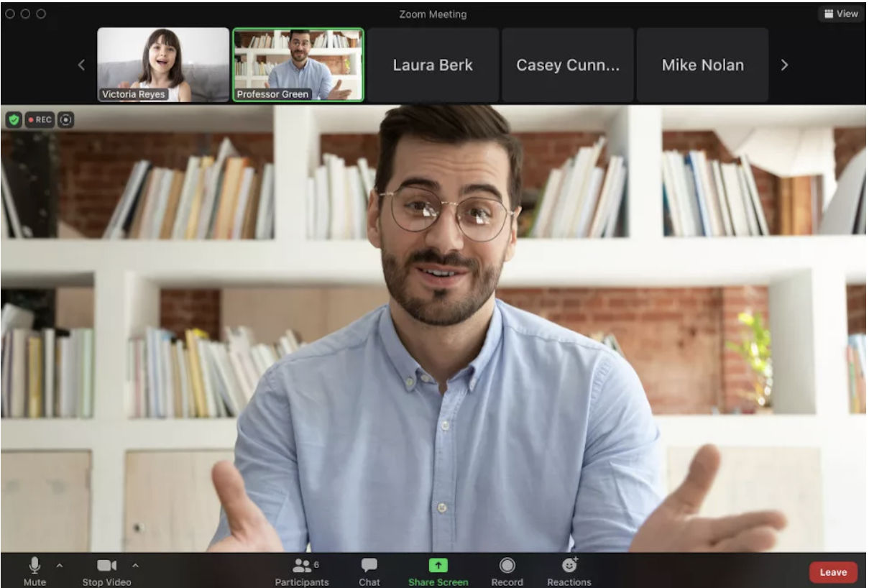Open the Participants panel
The width and height of the screenshot is (869, 588).
tap(302, 571)
